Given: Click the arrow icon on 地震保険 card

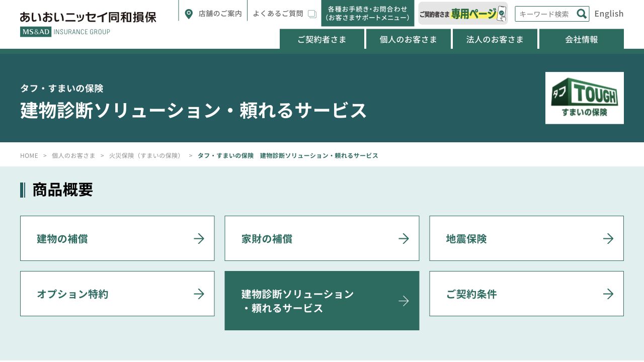Looking at the screenshot, I should (x=608, y=238).
